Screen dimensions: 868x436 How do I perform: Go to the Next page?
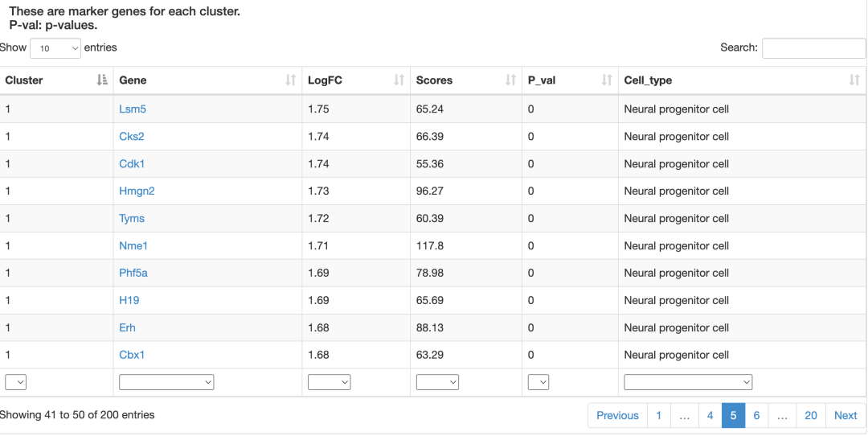pos(845,416)
